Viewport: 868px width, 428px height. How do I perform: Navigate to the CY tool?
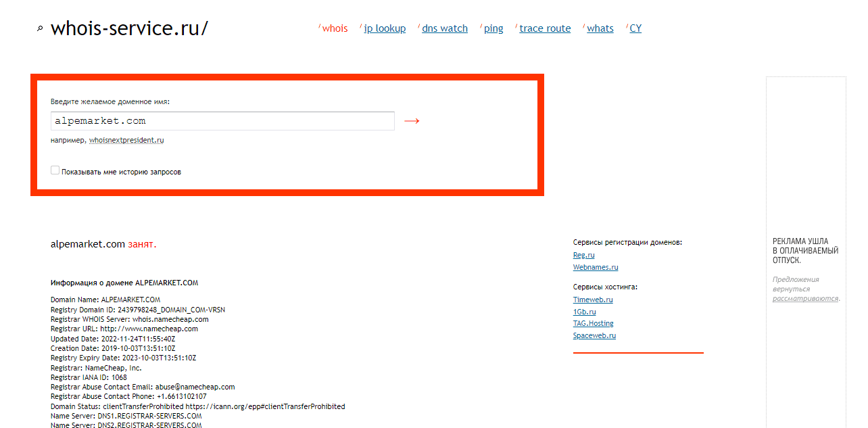[635, 28]
